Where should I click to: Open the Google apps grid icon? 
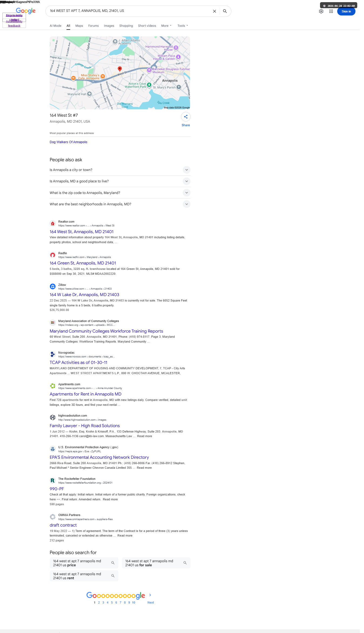(x=331, y=11)
